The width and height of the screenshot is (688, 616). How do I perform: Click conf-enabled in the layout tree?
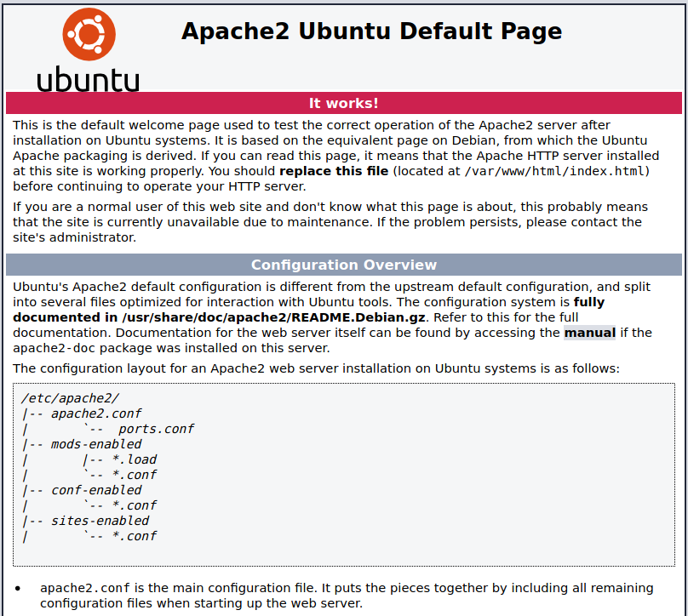click(96, 490)
